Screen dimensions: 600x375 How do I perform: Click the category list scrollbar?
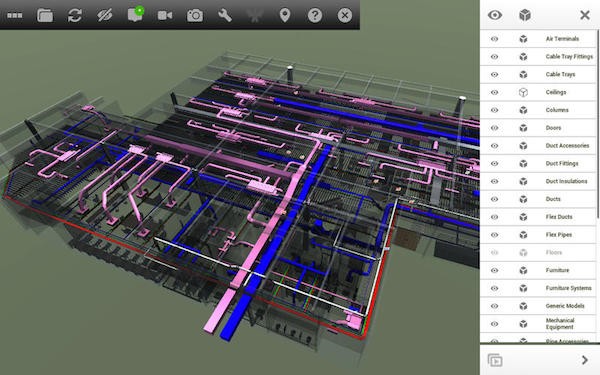pos(598,126)
